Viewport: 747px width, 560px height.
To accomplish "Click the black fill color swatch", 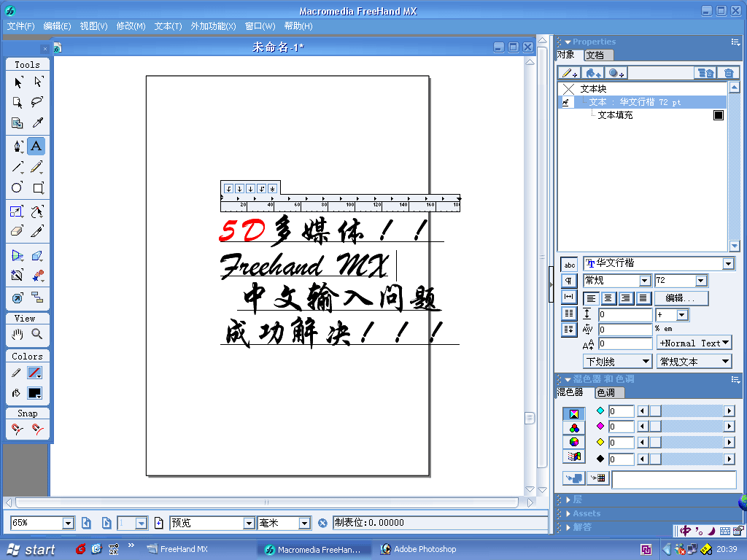I will pyautogui.click(x=35, y=393).
